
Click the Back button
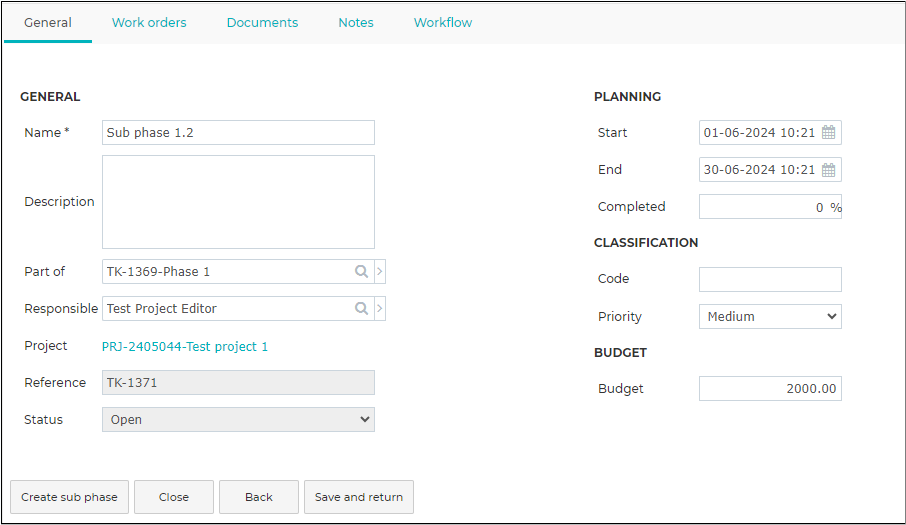tap(259, 497)
